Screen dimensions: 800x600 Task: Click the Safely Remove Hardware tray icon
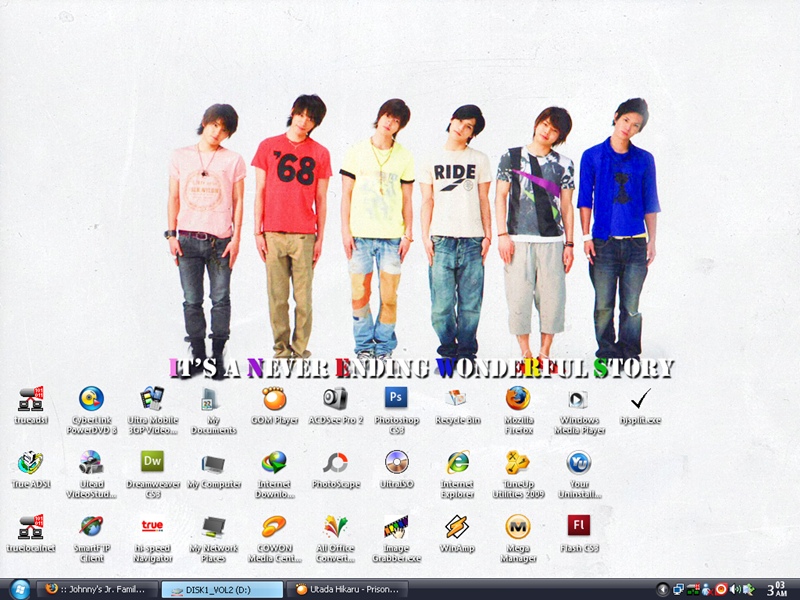pos(748,590)
